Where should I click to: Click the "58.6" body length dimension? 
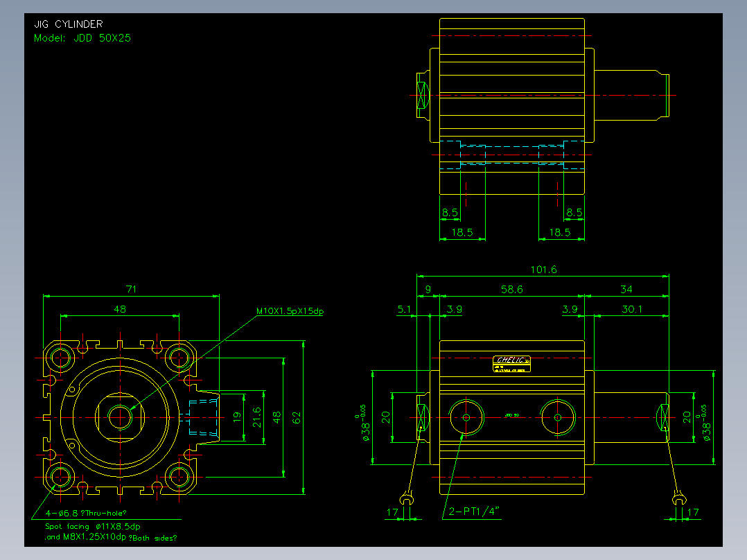511,289
